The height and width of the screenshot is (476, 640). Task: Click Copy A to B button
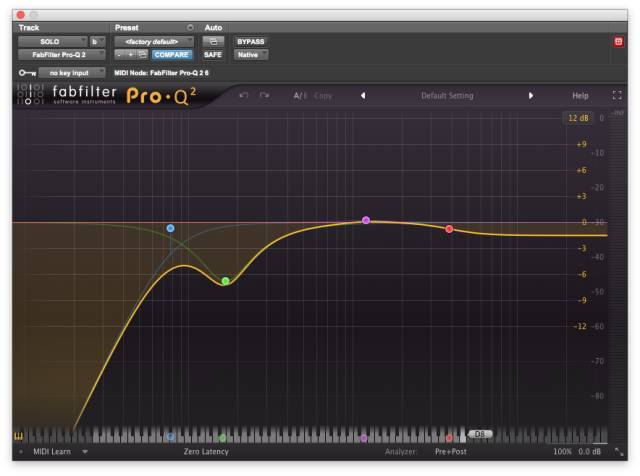pos(323,96)
